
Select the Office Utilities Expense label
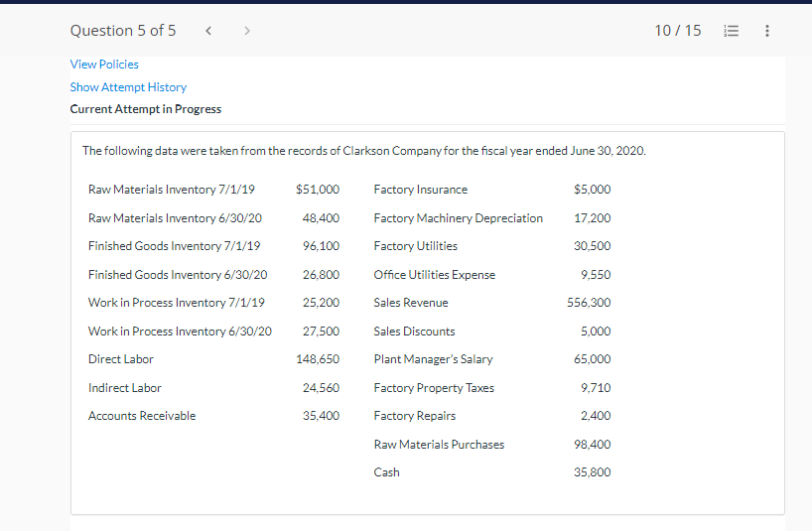point(435,275)
